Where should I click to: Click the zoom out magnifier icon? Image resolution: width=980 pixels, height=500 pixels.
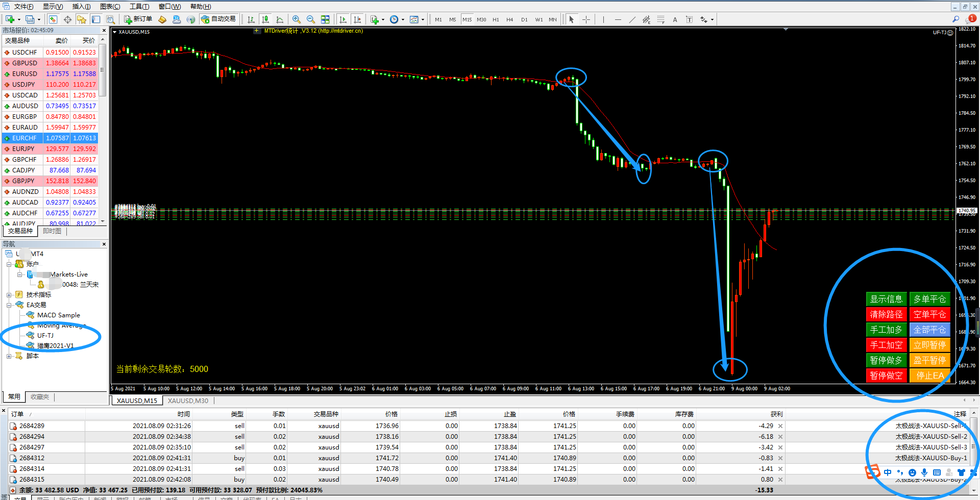[x=310, y=19]
